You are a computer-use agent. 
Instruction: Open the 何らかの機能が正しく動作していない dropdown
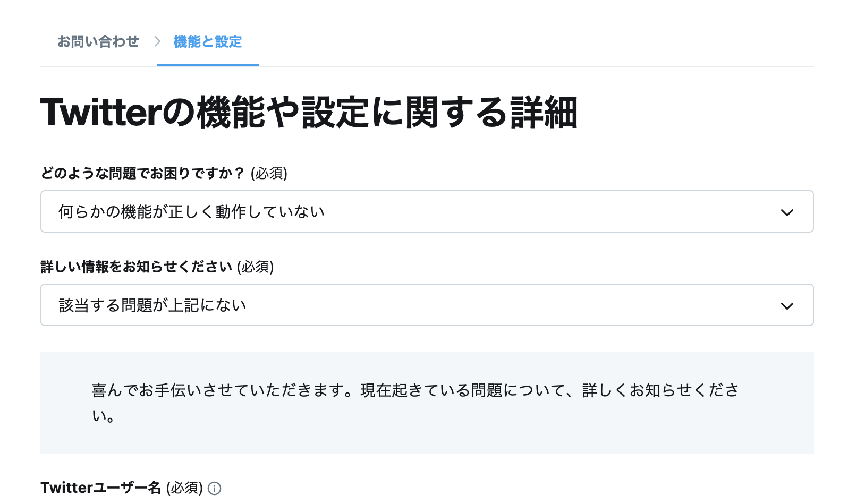tap(427, 211)
